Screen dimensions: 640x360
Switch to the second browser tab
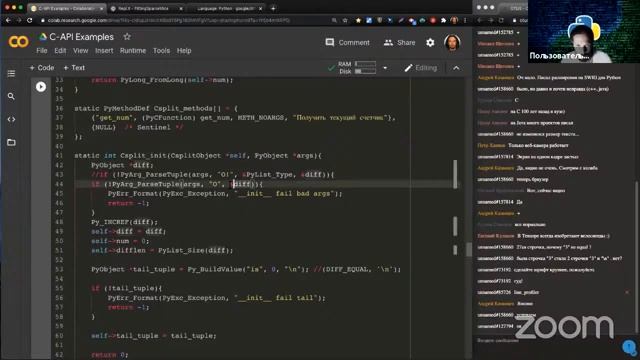(146, 8)
